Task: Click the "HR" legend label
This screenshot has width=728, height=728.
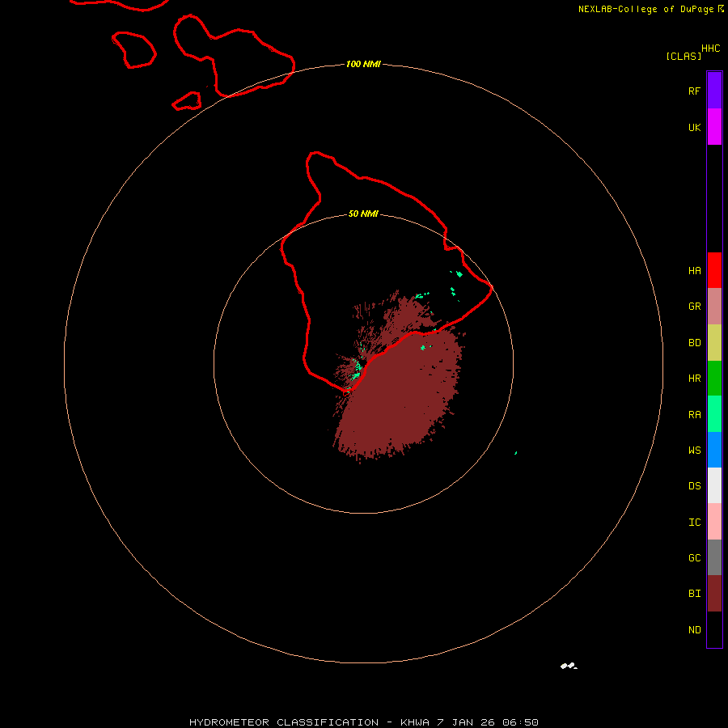Action: [x=694, y=379]
